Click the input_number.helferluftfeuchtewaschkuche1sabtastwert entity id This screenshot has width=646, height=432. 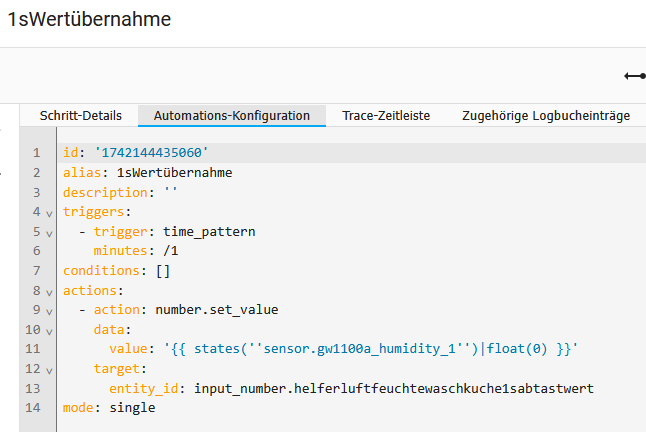point(394,388)
